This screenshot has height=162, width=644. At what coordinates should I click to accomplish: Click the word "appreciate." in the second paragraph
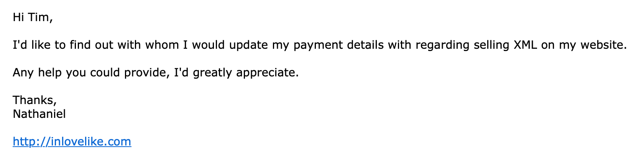tap(267, 73)
